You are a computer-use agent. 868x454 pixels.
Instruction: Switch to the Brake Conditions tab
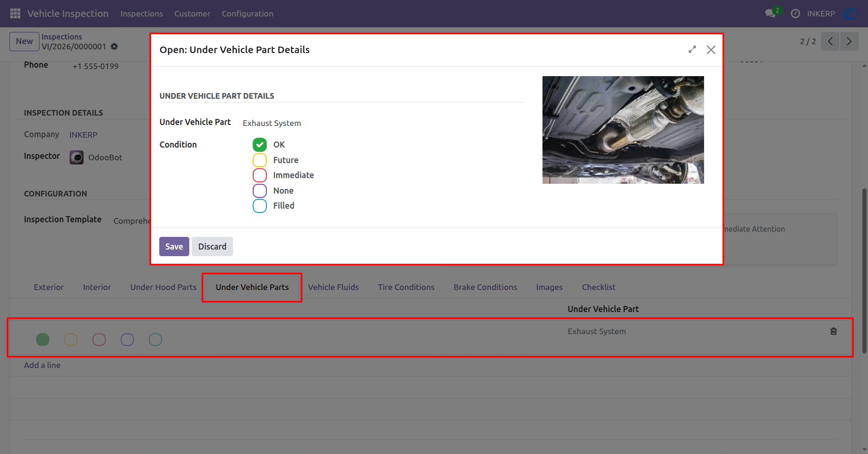pos(485,287)
